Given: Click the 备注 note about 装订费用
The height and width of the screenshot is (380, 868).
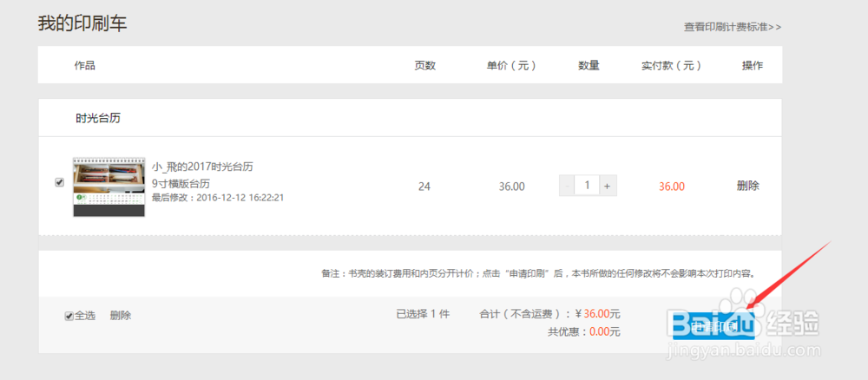Looking at the screenshot, I should (x=539, y=273).
